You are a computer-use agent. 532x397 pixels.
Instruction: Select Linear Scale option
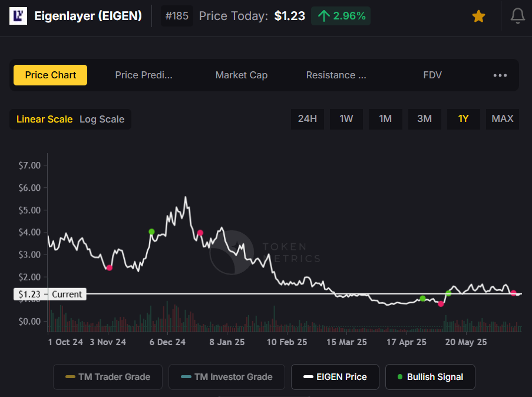click(44, 119)
